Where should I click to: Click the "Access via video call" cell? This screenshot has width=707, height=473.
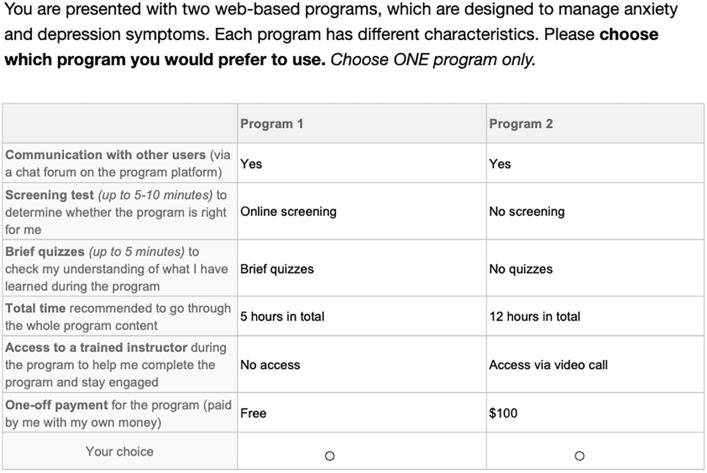[x=548, y=365]
